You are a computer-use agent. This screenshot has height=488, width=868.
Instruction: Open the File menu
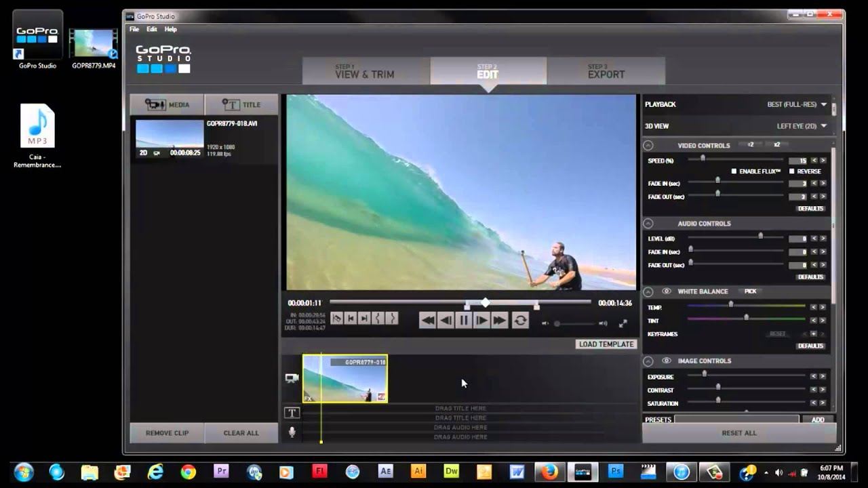point(134,29)
